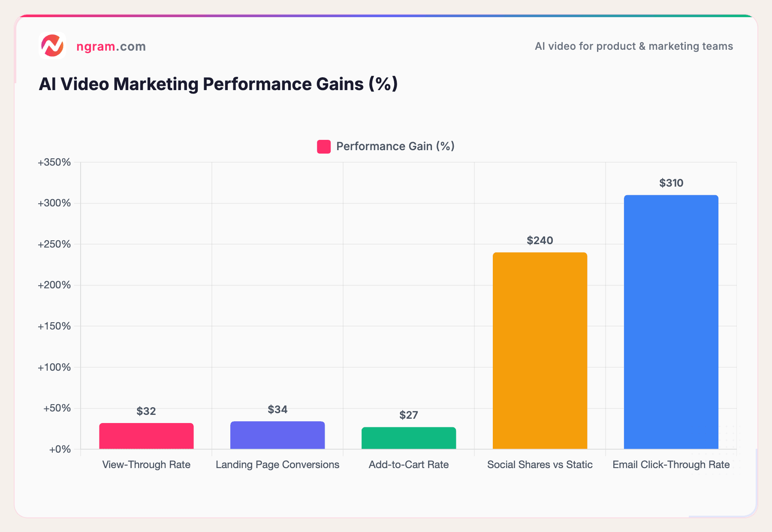Select the Social Shares vs Static axis label
The height and width of the screenshot is (532, 772).
[x=540, y=465]
